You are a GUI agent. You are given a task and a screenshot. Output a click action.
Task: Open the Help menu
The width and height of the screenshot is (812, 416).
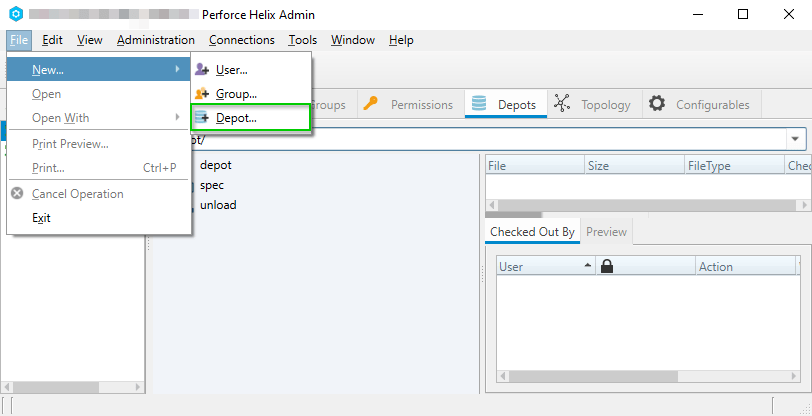tap(401, 40)
